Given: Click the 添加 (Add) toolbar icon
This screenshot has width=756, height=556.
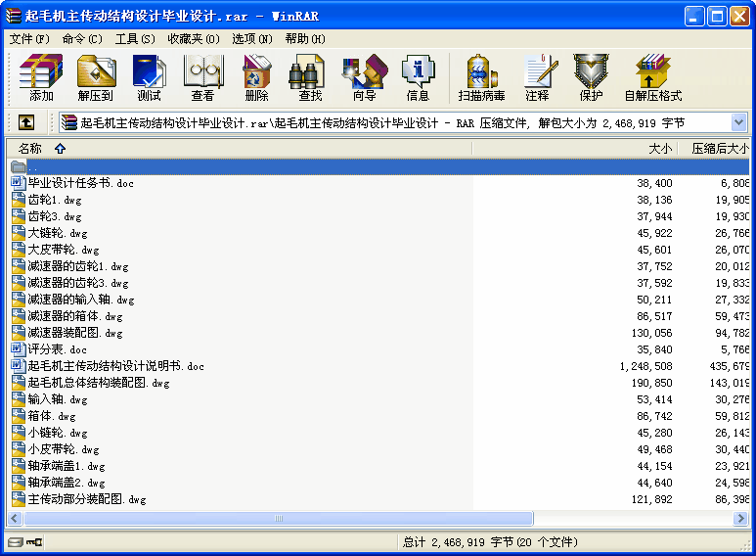Looking at the screenshot, I should (x=41, y=78).
